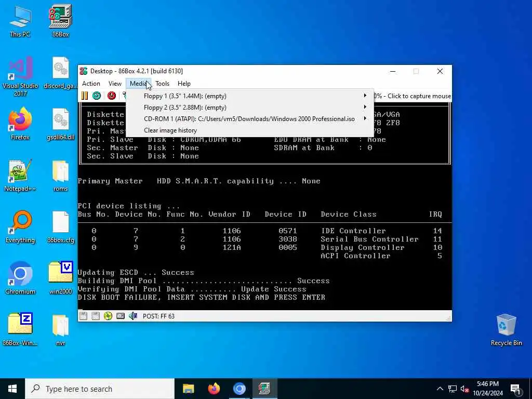Image resolution: width=532 pixels, height=399 pixels.
Task: Open Chromium from the taskbar
Action: click(x=239, y=389)
